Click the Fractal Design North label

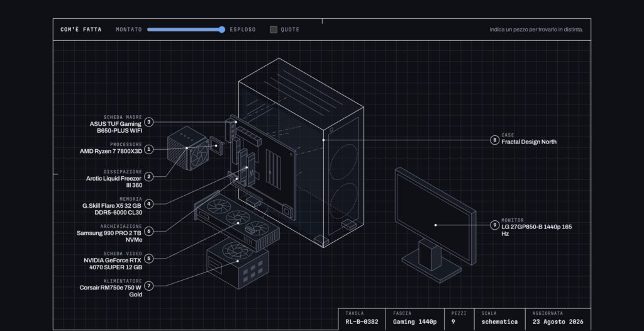[x=529, y=142]
